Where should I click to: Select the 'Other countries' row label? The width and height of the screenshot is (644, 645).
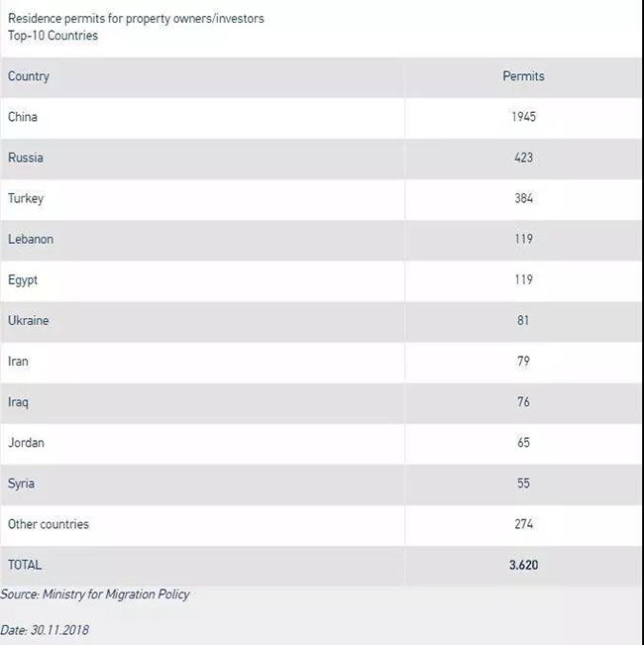click(49, 523)
